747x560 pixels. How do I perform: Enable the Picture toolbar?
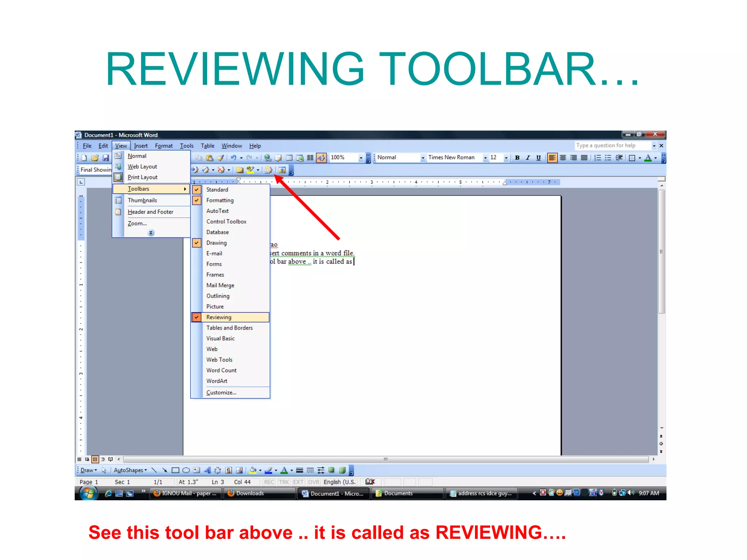[231, 307]
